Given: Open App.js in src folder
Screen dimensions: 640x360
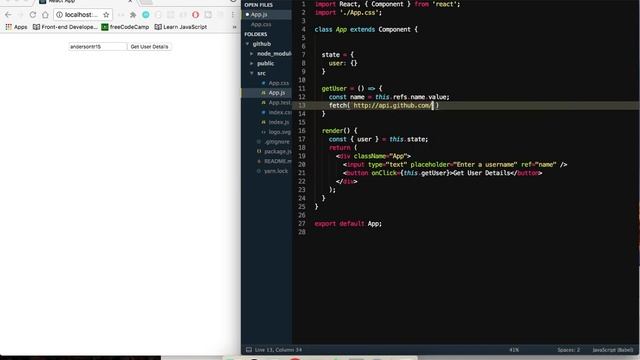Looking at the screenshot, I should click(277, 93).
